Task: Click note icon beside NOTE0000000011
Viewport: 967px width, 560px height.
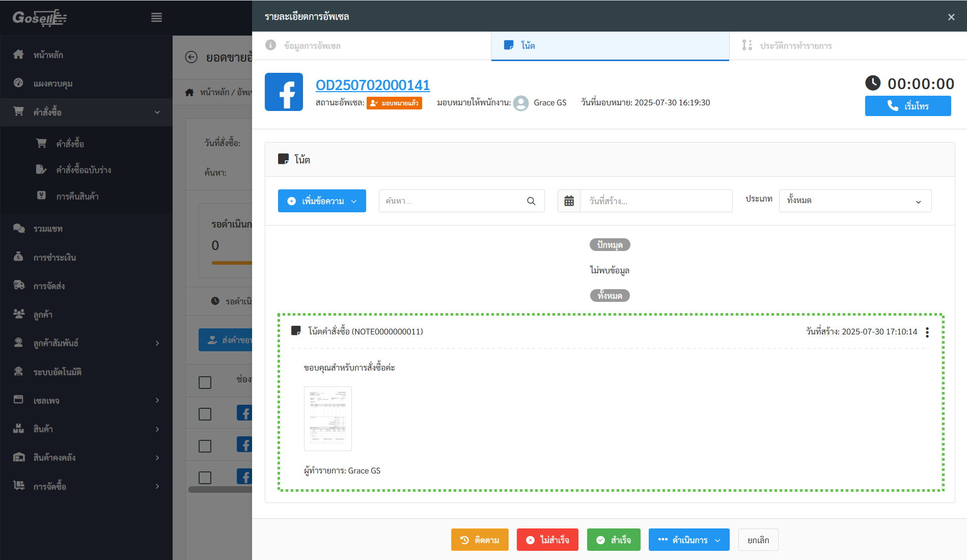Action: (x=296, y=331)
